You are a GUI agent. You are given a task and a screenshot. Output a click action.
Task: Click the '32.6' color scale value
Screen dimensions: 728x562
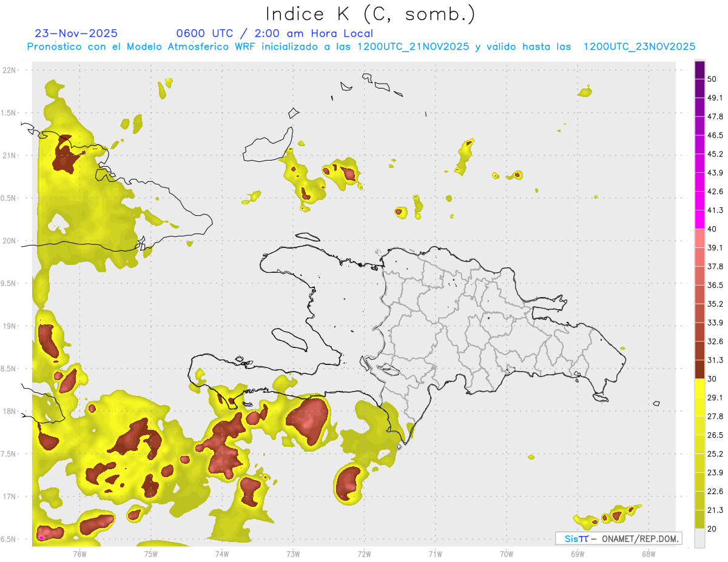(x=715, y=341)
